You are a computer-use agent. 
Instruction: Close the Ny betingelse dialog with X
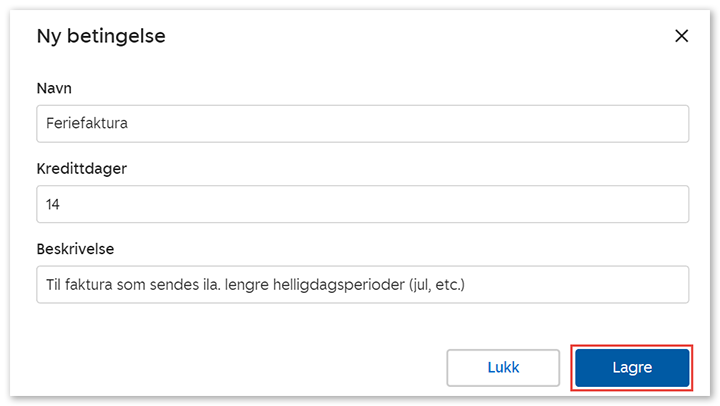[682, 36]
